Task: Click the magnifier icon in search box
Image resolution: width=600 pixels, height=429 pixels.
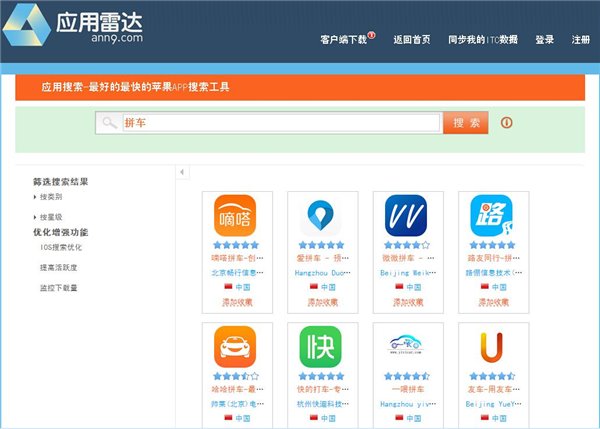Action: click(x=109, y=123)
